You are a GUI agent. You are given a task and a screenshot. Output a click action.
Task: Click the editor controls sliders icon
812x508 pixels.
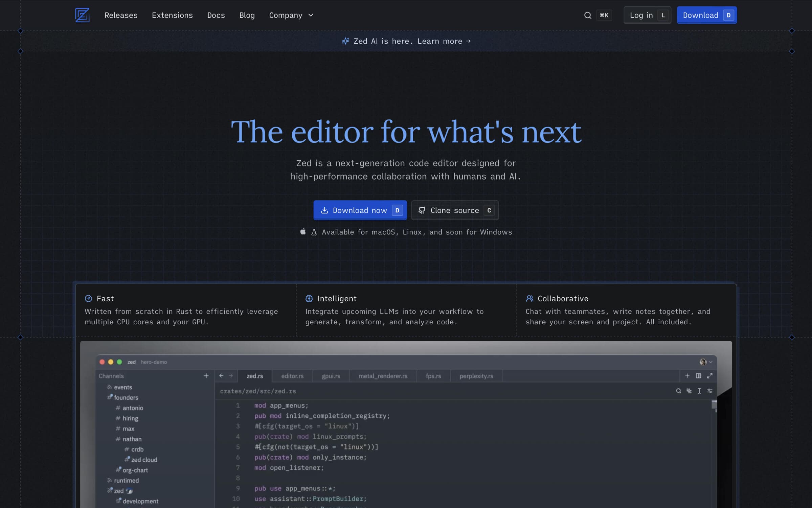[x=710, y=391]
